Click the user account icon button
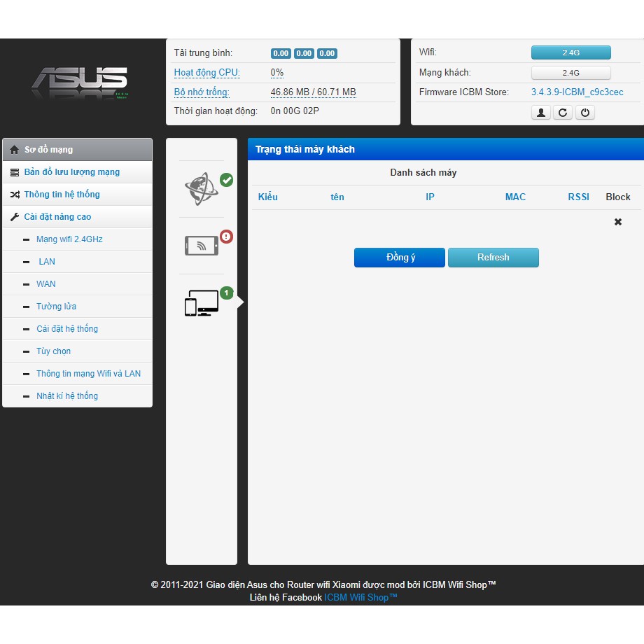 click(540, 112)
